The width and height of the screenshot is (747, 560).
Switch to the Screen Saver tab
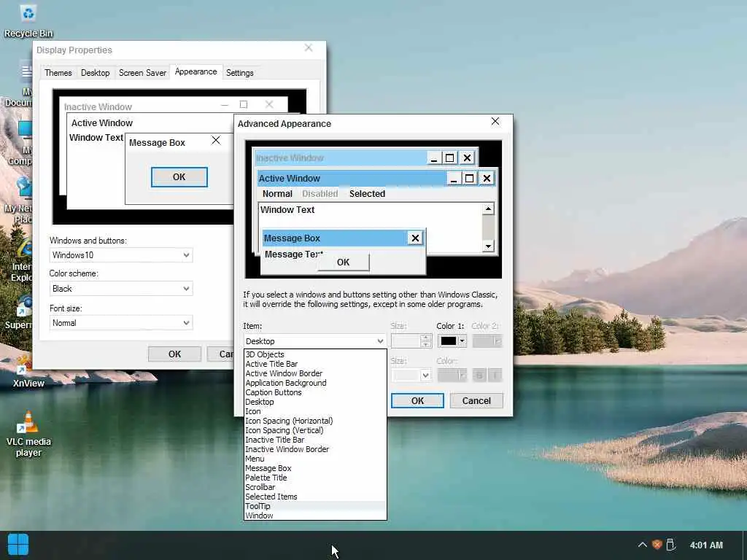[x=142, y=73]
